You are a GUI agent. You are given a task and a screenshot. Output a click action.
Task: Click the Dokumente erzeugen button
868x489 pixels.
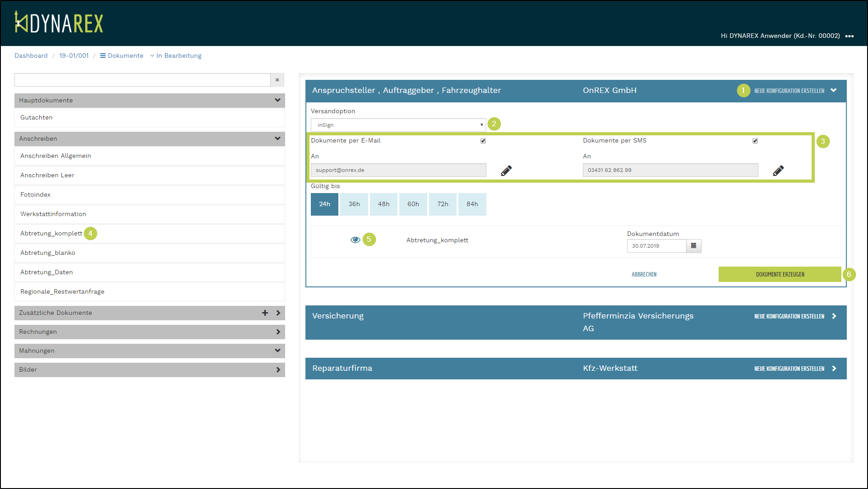click(x=780, y=274)
